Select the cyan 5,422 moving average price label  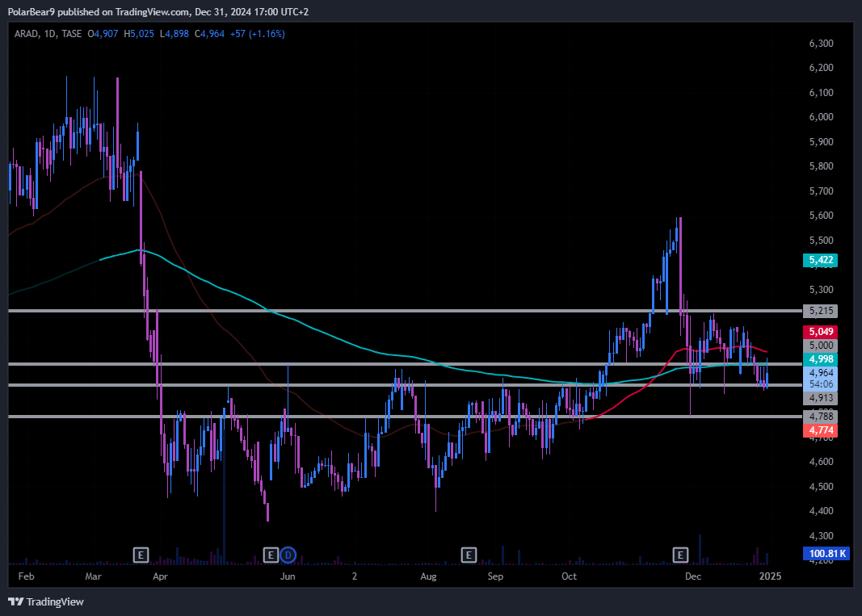click(x=820, y=260)
